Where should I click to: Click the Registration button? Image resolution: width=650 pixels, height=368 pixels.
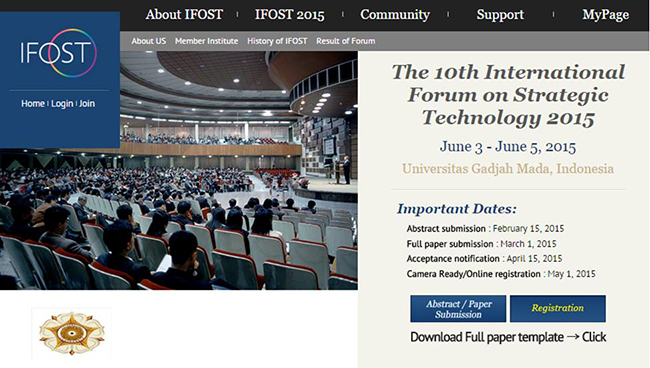[558, 309]
